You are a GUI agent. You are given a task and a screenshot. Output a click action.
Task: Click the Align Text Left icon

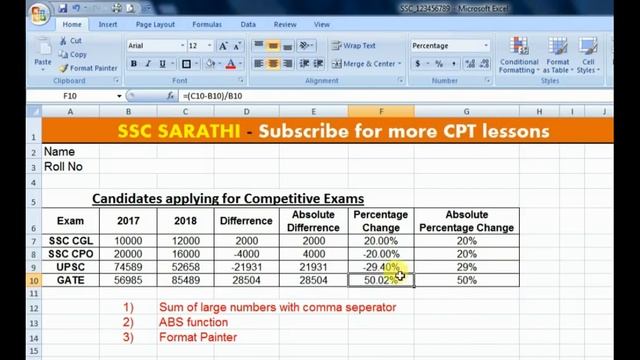click(x=258, y=64)
